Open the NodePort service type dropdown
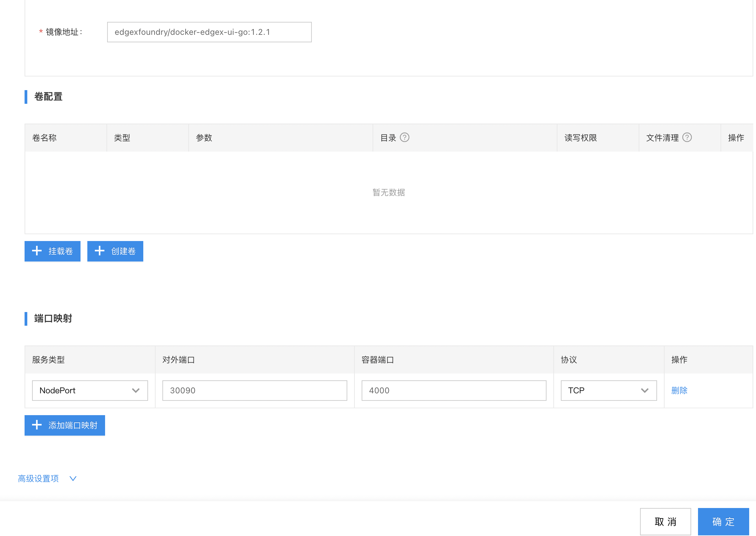This screenshot has height=536, width=756. [90, 391]
